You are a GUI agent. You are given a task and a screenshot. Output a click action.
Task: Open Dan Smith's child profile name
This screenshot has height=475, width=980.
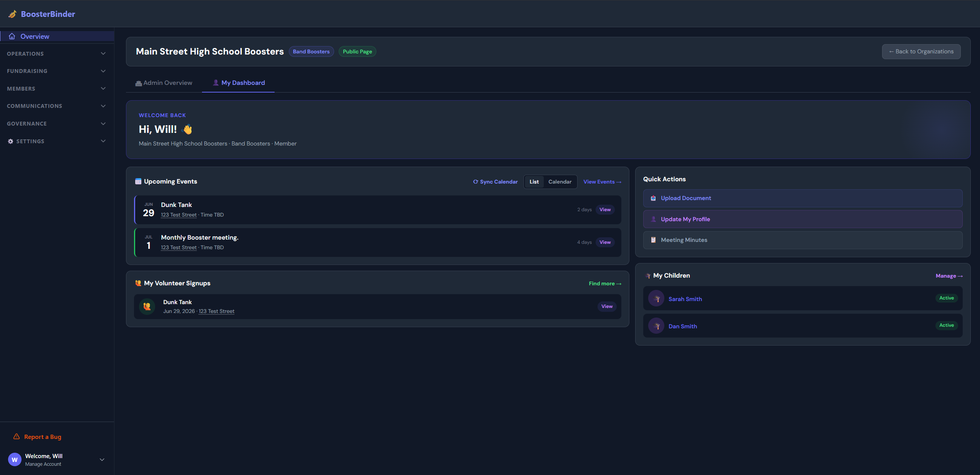[x=682, y=326]
